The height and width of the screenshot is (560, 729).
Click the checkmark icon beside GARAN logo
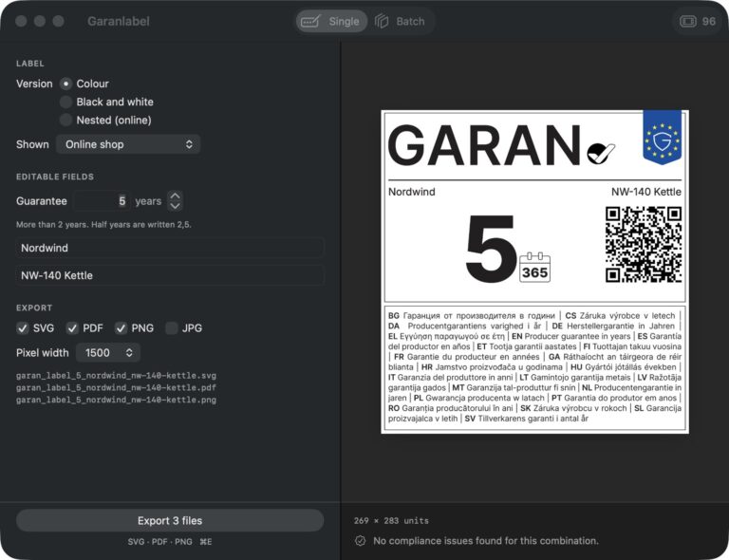coord(601,154)
